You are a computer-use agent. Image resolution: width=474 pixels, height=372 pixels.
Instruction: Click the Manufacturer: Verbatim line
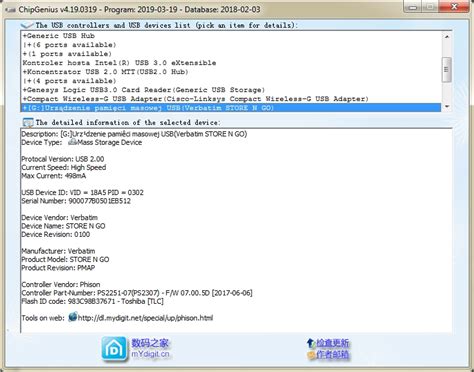coord(58,251)
